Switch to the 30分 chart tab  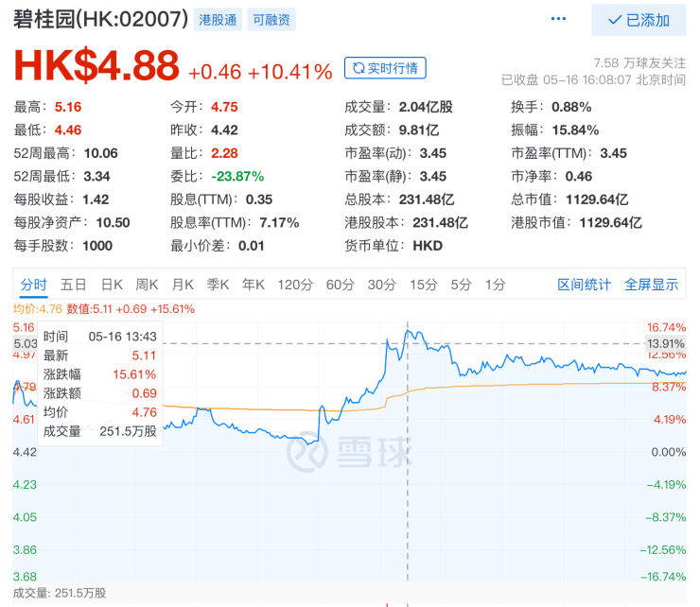[x=382, y=285]
